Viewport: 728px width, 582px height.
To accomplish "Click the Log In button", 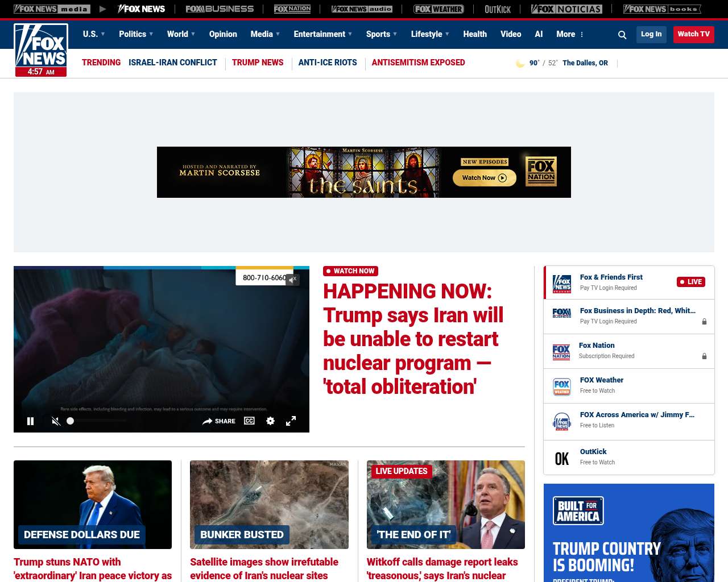I will pyautogui.click(x=651, y=34).
